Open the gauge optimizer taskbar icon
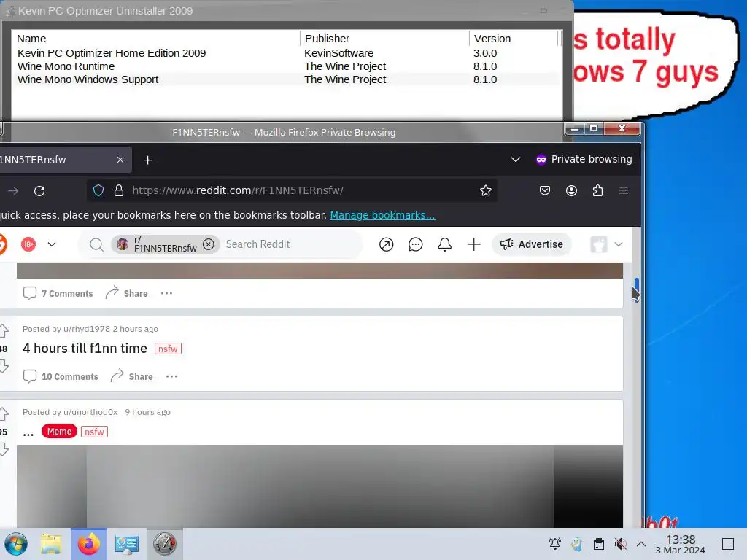 point(164,544)
